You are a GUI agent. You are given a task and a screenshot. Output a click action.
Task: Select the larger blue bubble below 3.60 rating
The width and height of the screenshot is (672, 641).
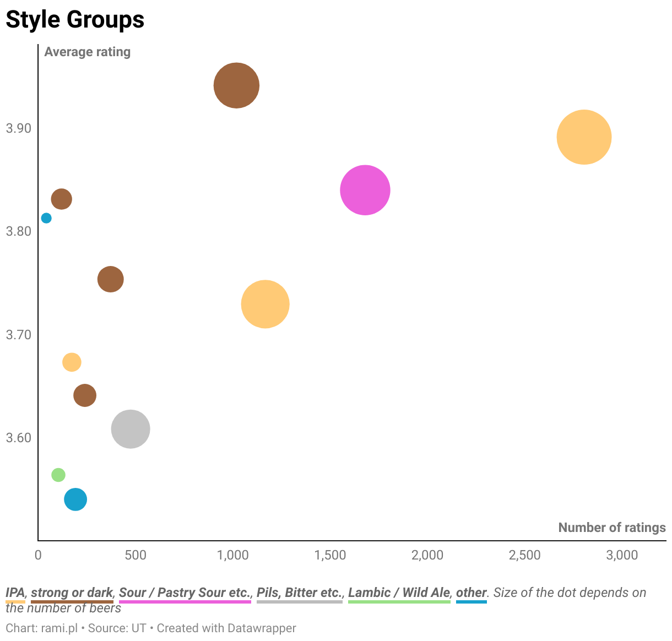[x=75, y=499]
